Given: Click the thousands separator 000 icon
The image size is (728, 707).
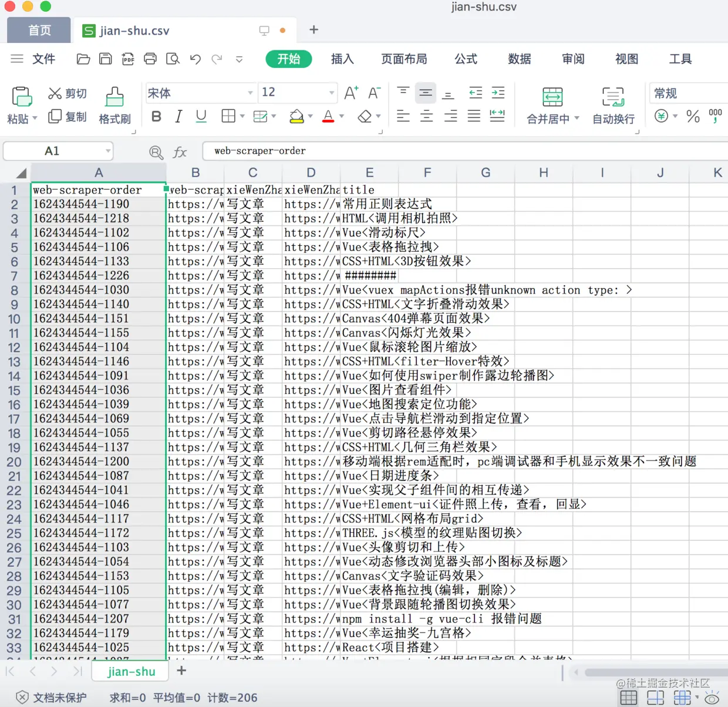Looking at the screenshot, I should 715,116.
